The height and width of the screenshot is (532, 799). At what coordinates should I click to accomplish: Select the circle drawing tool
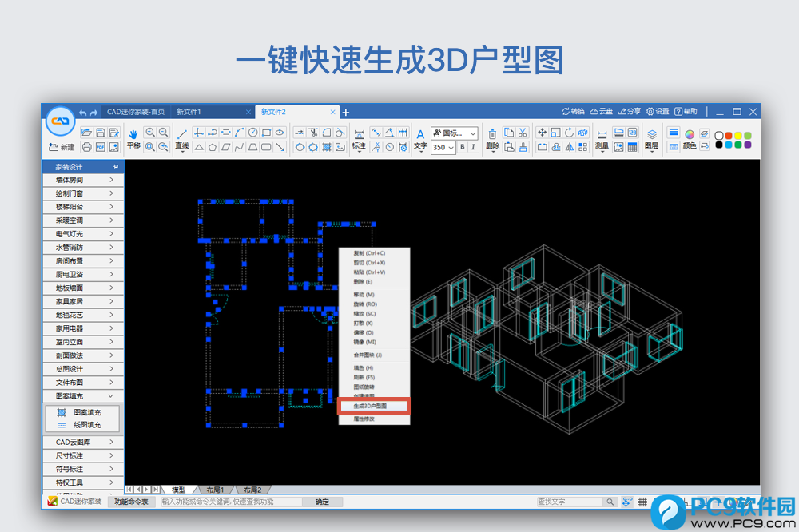[x=252, y=133]
